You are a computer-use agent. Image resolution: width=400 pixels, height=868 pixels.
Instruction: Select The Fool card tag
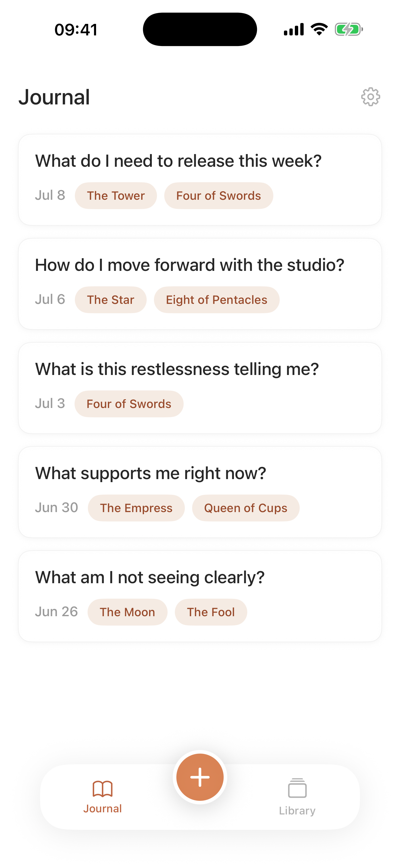(x=211, y=612)
